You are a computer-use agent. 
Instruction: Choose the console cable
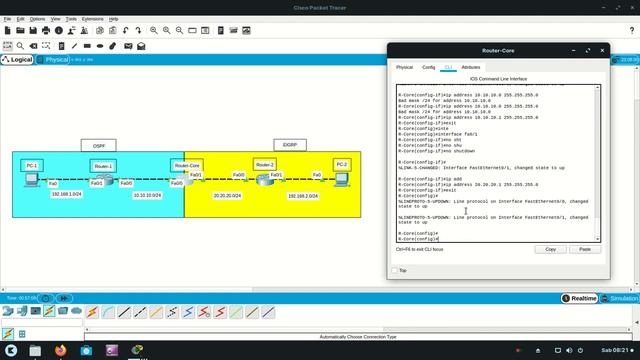click(108, 312)
